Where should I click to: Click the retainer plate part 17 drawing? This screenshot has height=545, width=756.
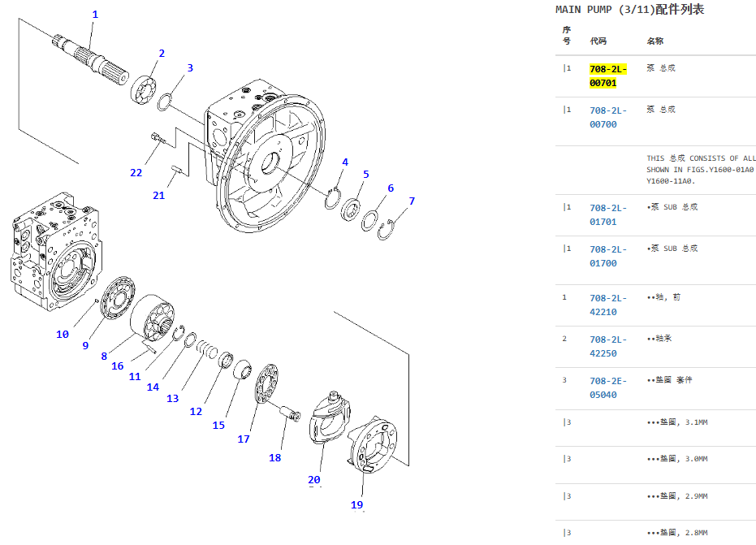pos(266,383)
